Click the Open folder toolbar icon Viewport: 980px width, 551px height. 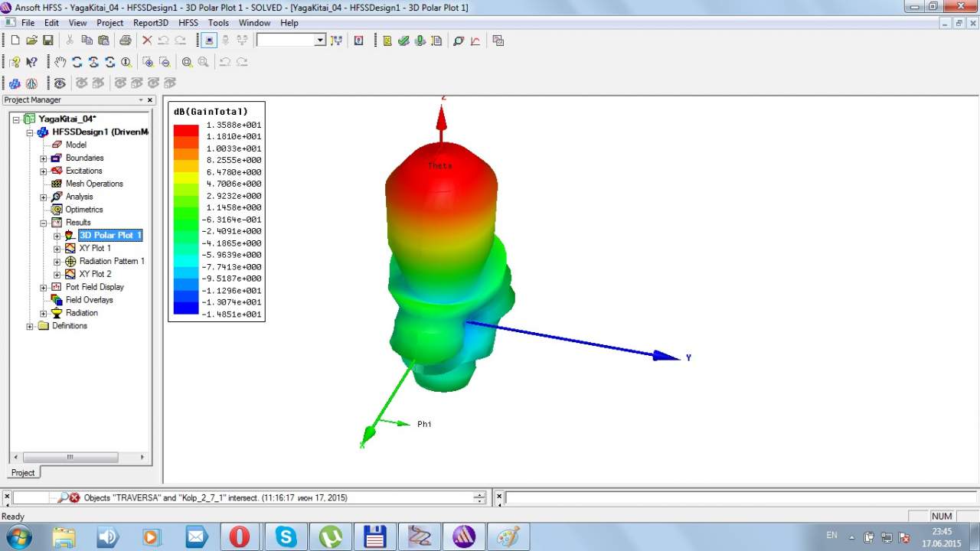(x=31, y=41)
